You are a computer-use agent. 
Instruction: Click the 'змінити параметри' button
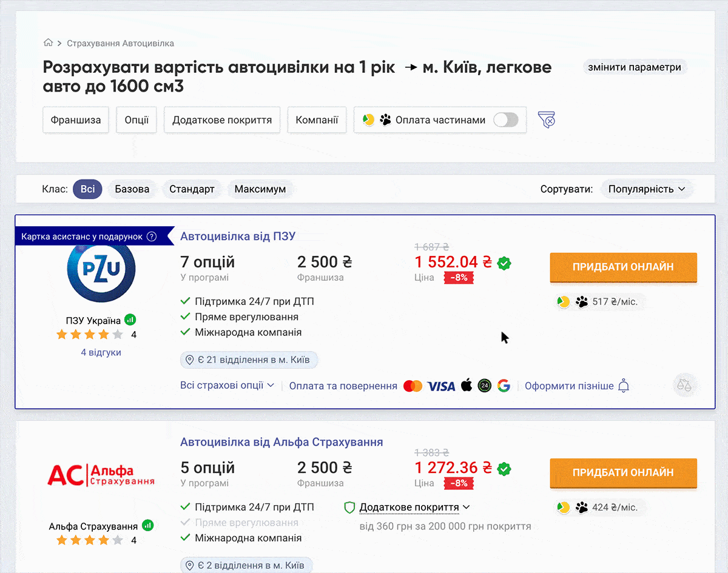(635, 67)
